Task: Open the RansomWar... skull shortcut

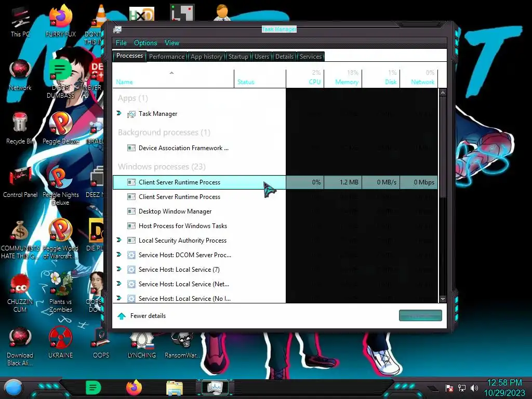Action: [x=182, y=345]
